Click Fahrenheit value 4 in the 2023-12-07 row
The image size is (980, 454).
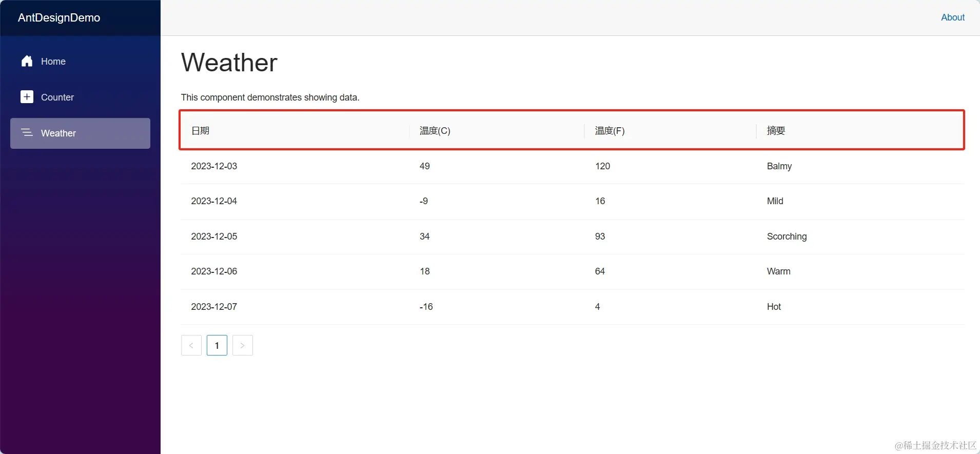597,307
